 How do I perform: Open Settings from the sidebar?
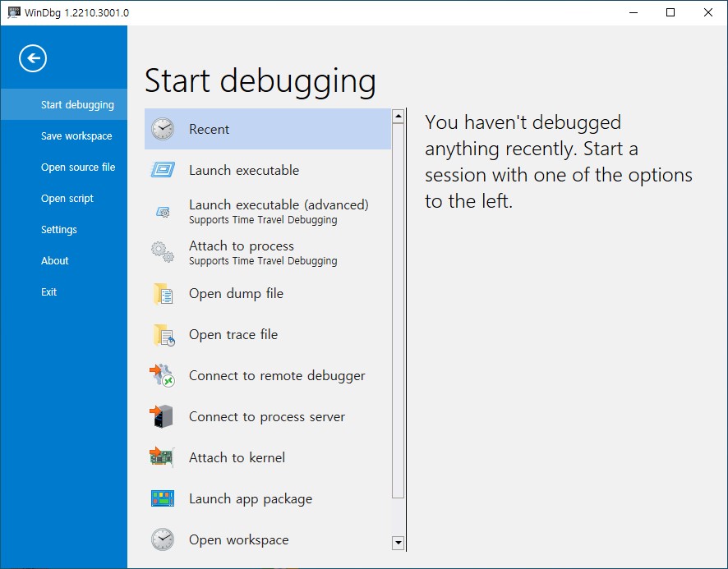coord(63,229)
